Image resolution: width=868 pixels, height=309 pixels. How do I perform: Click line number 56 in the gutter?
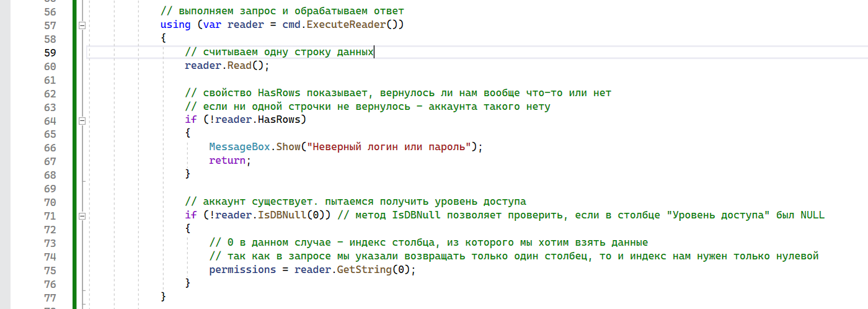[51, 12]
